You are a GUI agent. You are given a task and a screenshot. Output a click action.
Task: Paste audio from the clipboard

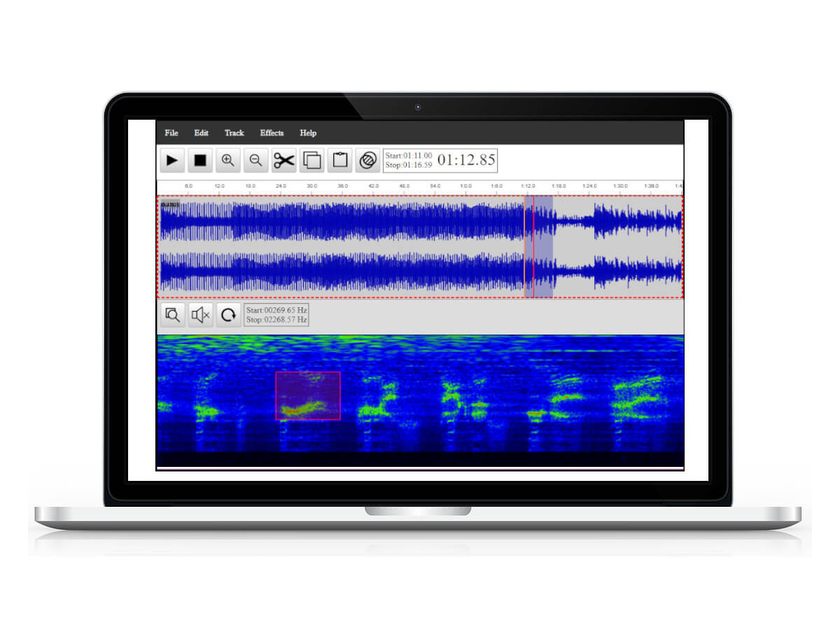pyautogui.click(x=339, y=160)
